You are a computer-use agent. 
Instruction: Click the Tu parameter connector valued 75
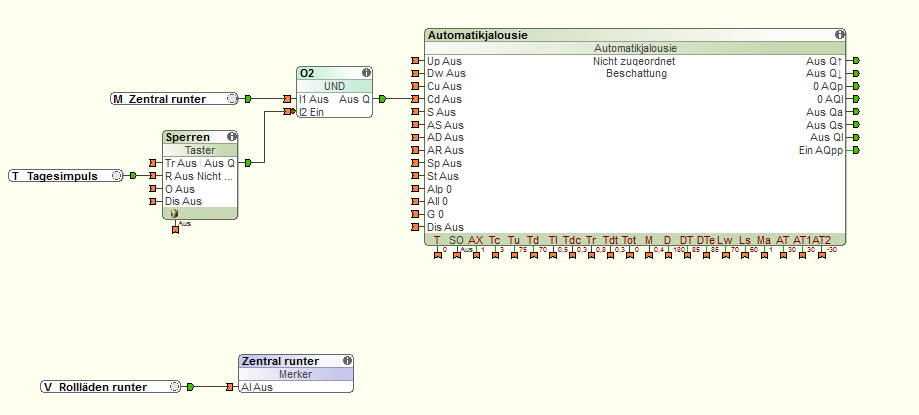click(x=514, y=255)
